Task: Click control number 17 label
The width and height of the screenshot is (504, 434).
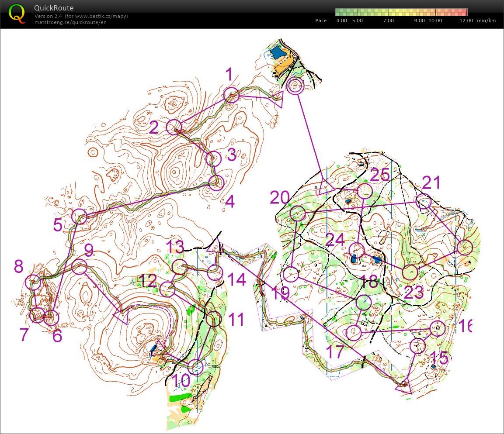Action: click(x=335, y=352)
